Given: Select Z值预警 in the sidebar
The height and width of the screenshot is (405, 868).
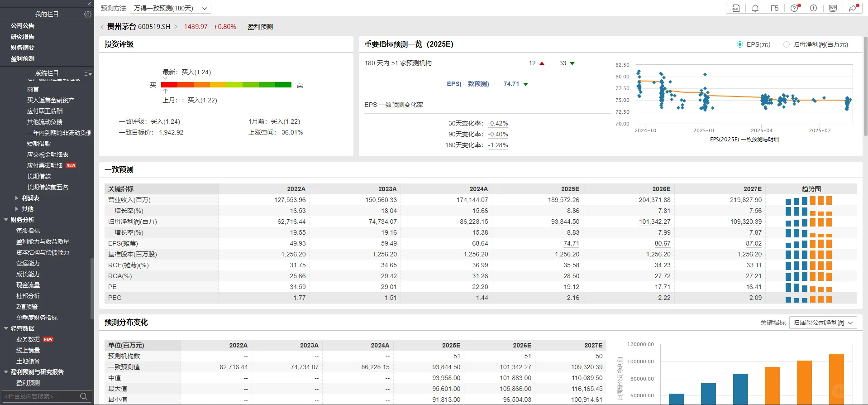Looking at the screenshot, I should [x=27, y=307].
